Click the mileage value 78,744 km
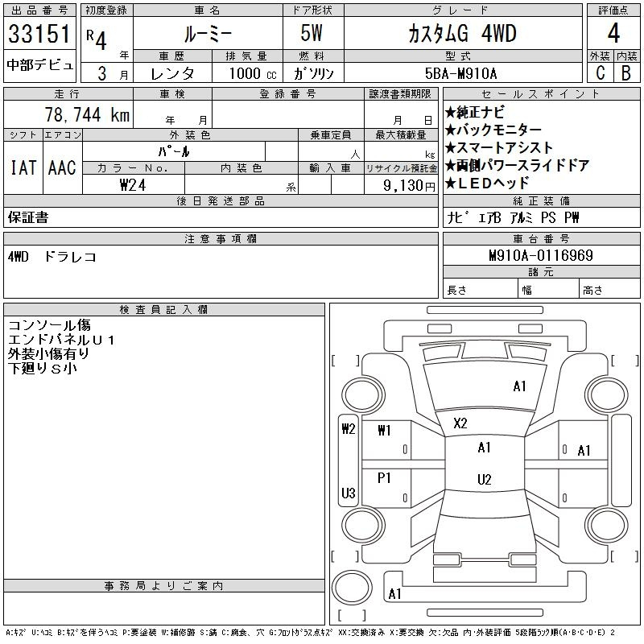This screenshot has height=644, width=644. point(87,114)
